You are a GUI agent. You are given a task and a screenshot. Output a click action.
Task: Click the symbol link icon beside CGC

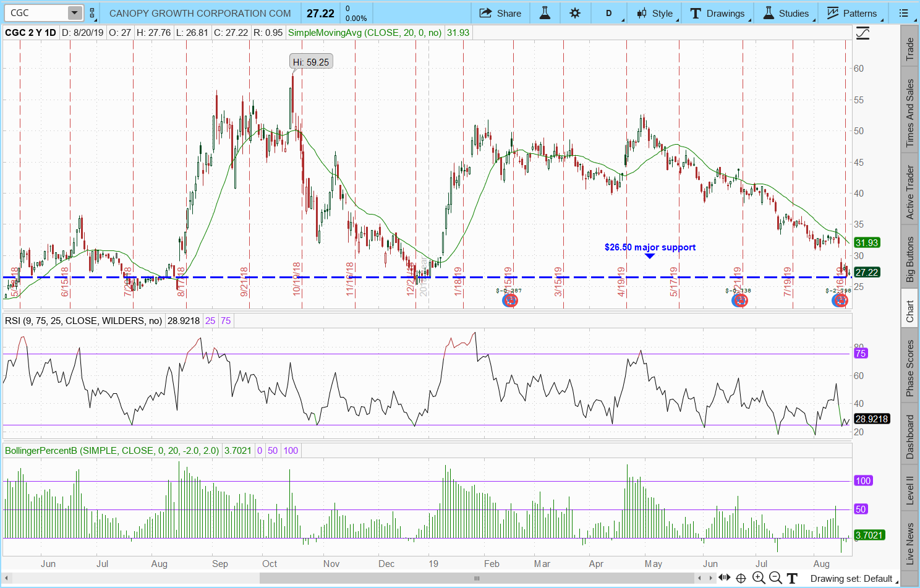pos(92,13)
